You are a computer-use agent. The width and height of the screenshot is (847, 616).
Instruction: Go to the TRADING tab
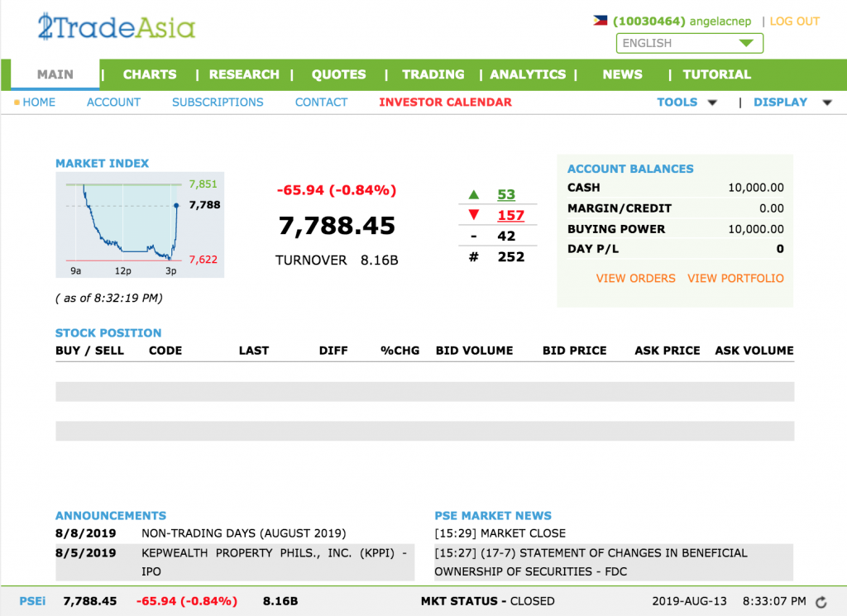click(x=433, y=74)
